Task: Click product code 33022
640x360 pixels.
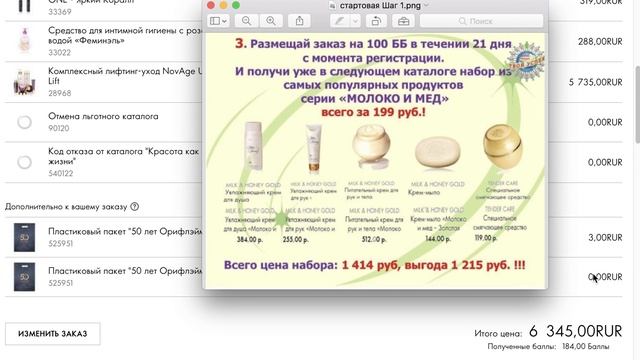Action: pyautogui.click(x=60, y=53)
